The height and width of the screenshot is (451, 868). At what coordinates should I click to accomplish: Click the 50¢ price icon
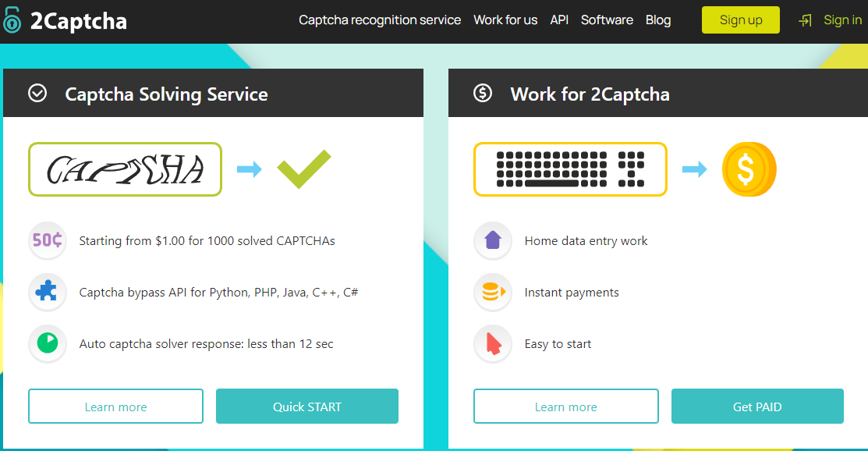48,240
